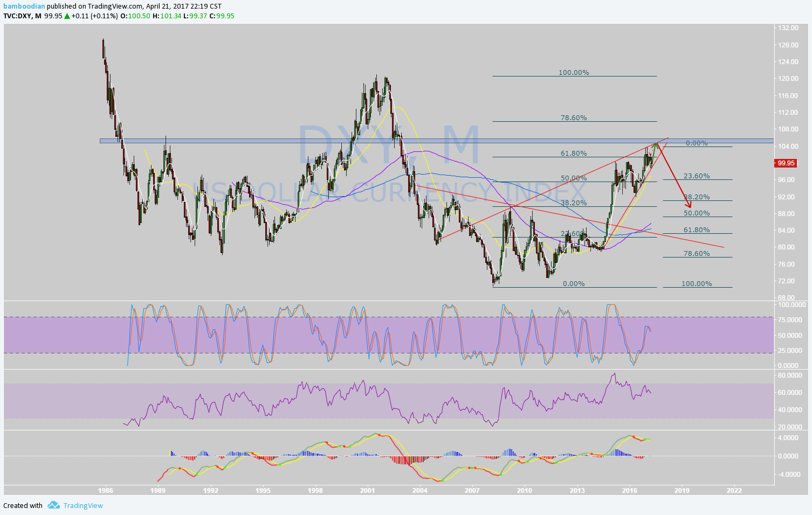Click the 4.0000 MACD axis label

(789, 438)
